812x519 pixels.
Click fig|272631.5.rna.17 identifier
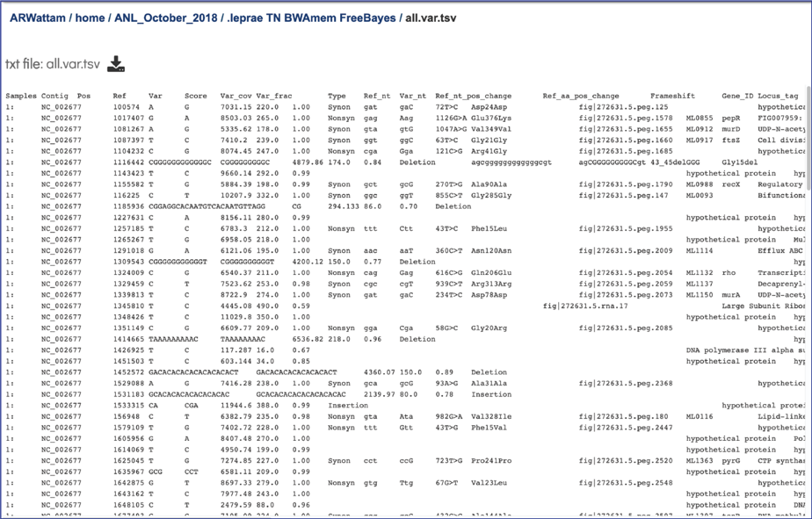585,306
